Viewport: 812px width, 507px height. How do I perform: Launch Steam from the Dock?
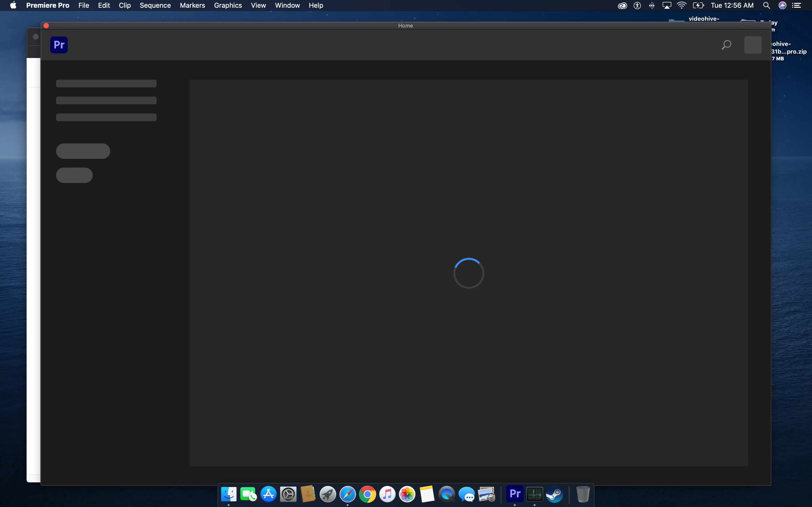click(x=554, y=494)
